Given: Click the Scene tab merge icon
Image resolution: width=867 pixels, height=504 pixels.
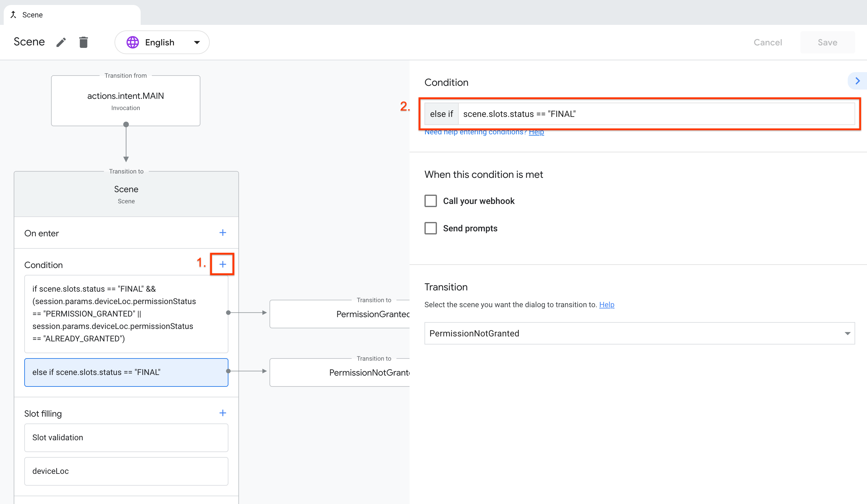Looking at the screenshot, I should (x=13, y=14).
